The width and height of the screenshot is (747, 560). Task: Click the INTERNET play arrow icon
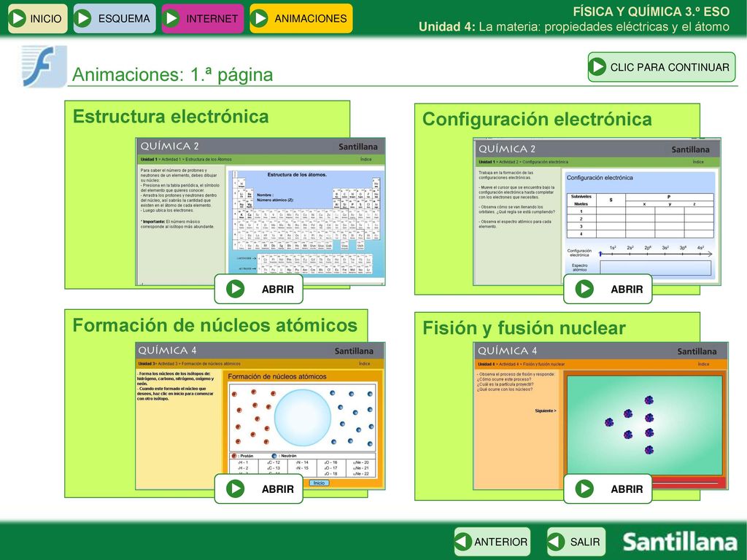[x=171, y=18]
